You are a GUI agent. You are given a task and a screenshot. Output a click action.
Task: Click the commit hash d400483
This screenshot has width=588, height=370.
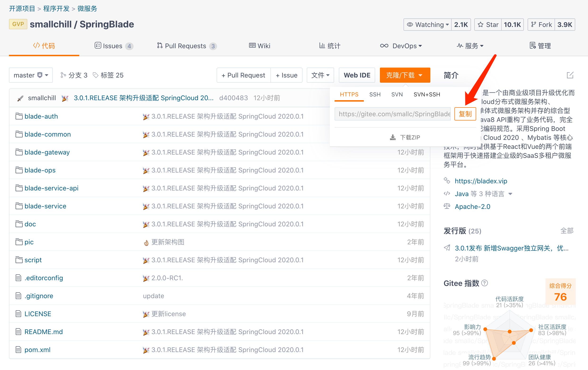coord(233,98)
